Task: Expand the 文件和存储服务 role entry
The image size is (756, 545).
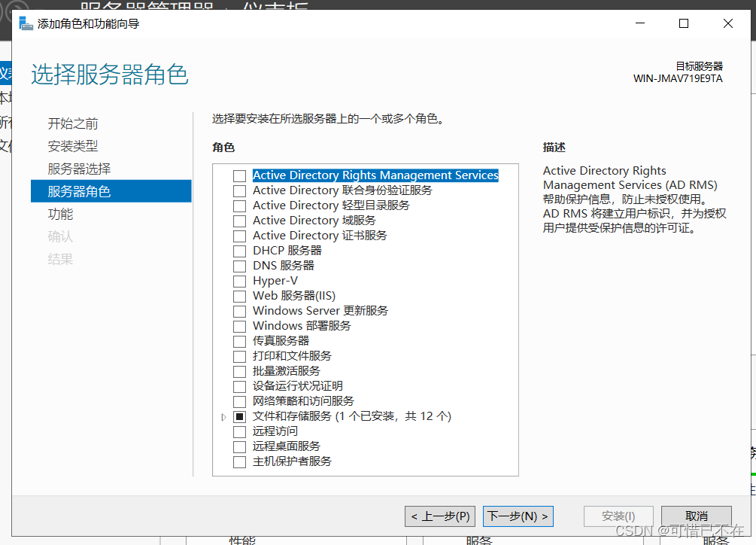Action: pos(224,416)
